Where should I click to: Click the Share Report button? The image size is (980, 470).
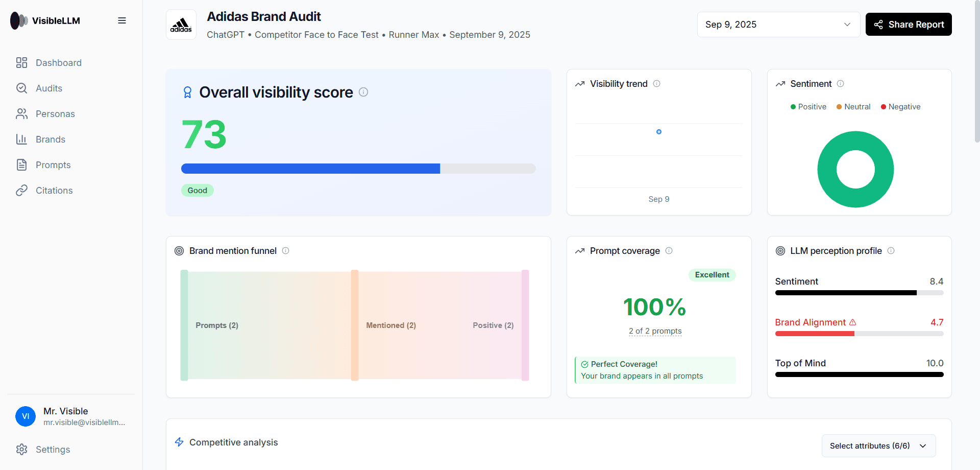tap(909, 25)
